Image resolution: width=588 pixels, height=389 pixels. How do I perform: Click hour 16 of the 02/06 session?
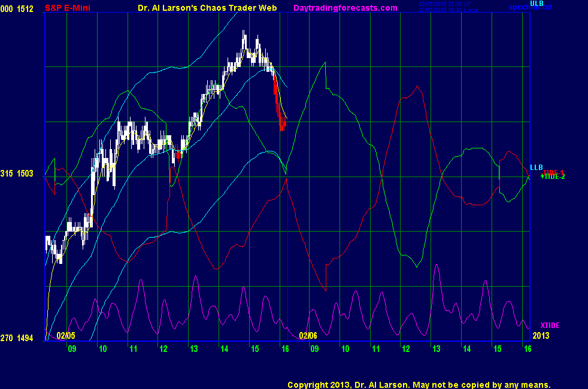pyautogui.click(x=528, y=349)
